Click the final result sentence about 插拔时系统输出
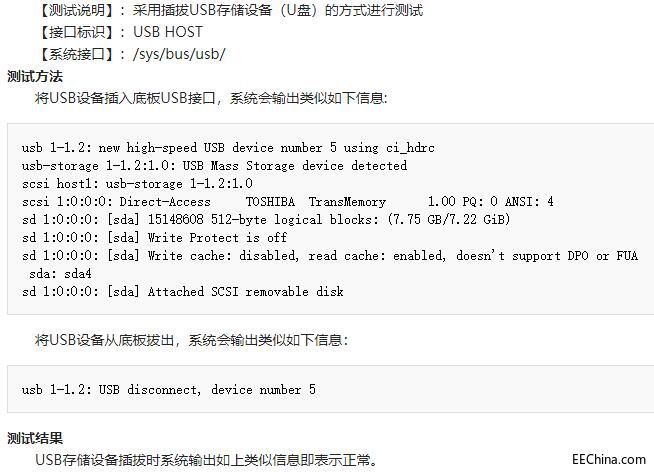This screenshot has width=654, height=472. tap(206, 460)
